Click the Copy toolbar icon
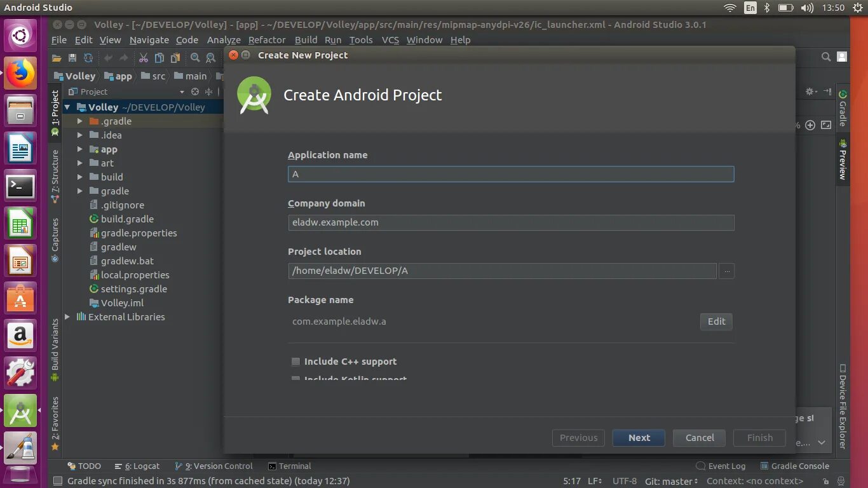868x488 pixels. 159,58
